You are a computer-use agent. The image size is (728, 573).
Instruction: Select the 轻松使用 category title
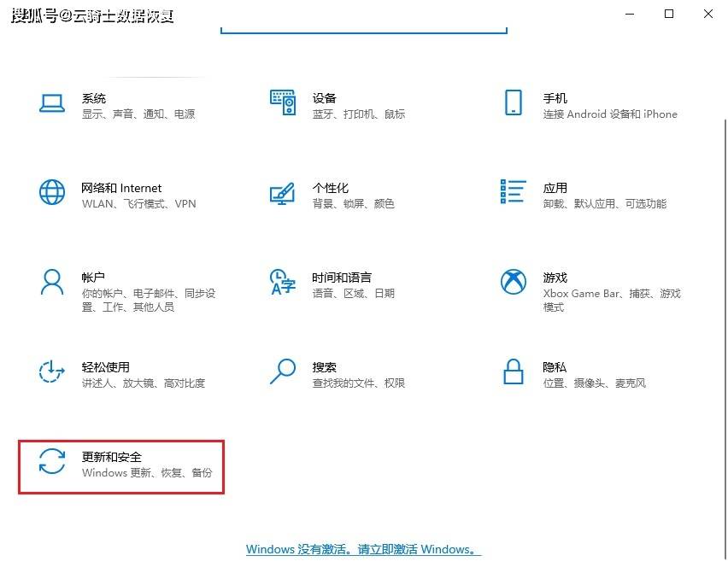tap(105, 367)
